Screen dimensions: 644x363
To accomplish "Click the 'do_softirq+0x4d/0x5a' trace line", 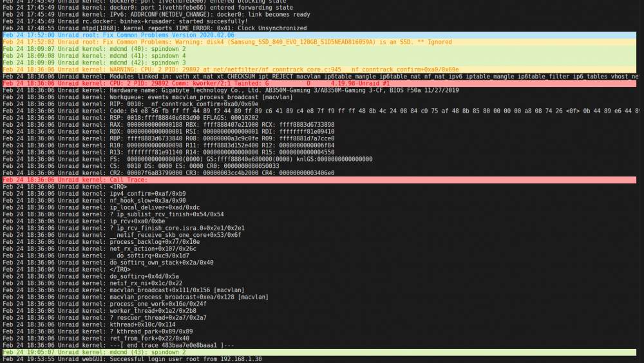I will coord(91,276).
